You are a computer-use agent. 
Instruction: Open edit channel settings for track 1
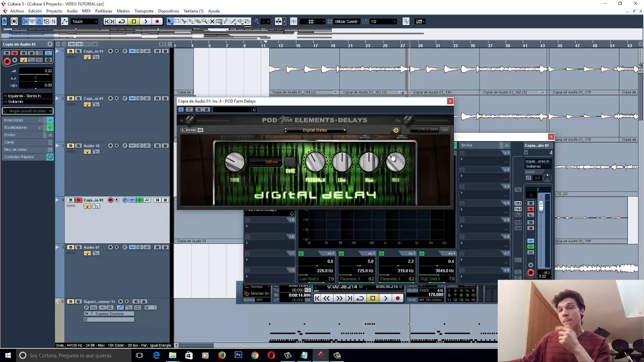(125, 51)
